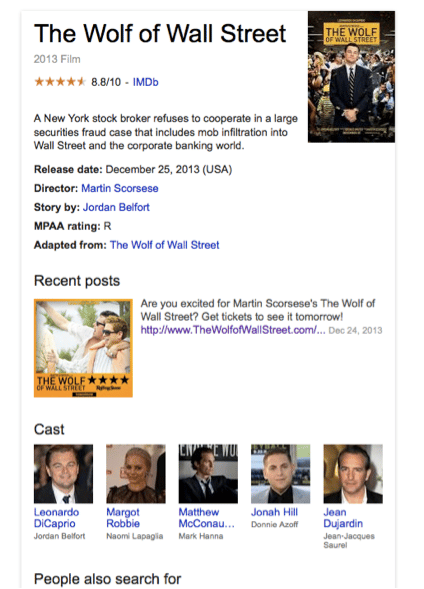
Task: Click Jean Dujardin's cast photo
Action: tap(353, 474)
